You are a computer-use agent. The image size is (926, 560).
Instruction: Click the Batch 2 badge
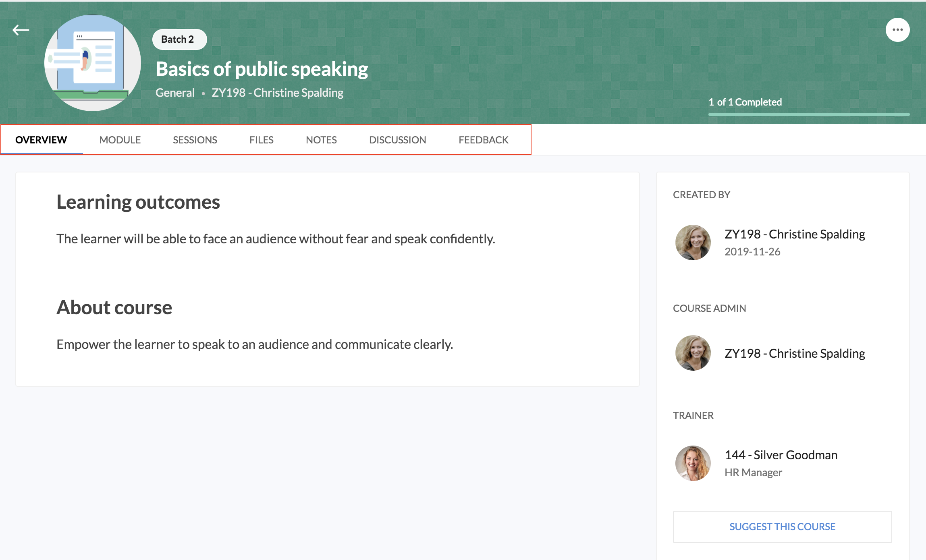tap(179, 39)
